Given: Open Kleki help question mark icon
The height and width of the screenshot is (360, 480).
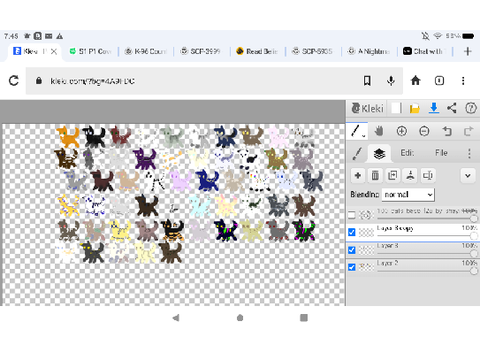Looking at the screenshot, I should (x=471, y=108).
